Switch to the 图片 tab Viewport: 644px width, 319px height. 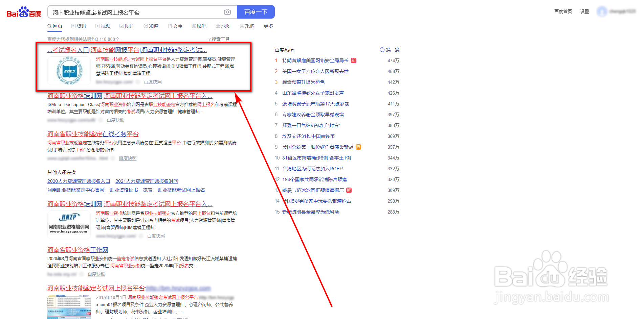point(127,26)
